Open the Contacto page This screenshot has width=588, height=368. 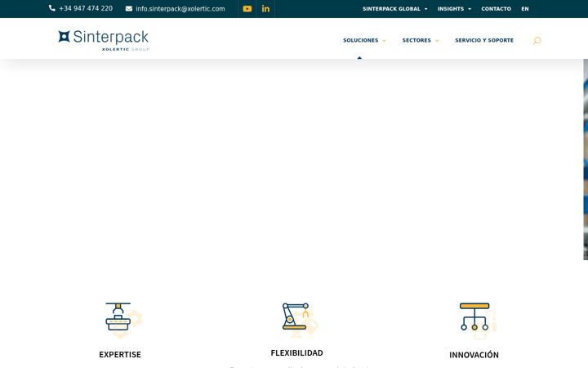496,9
